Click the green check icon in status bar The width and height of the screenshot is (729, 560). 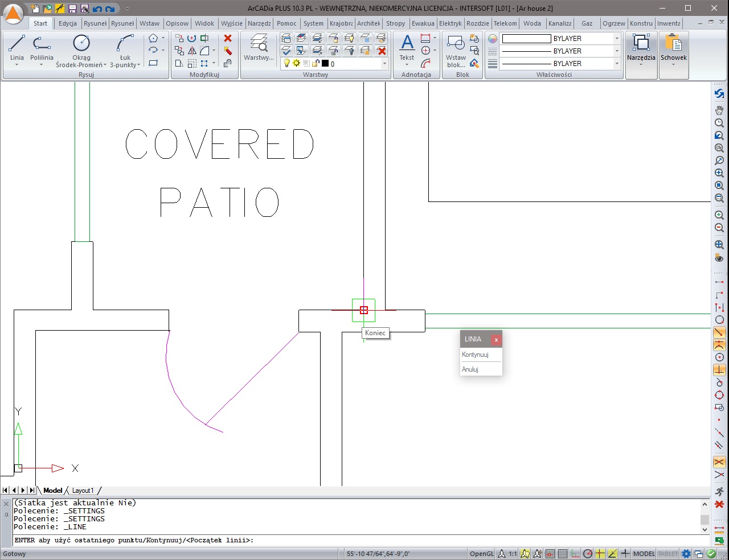pyautogui.click(x=711, y=554)
